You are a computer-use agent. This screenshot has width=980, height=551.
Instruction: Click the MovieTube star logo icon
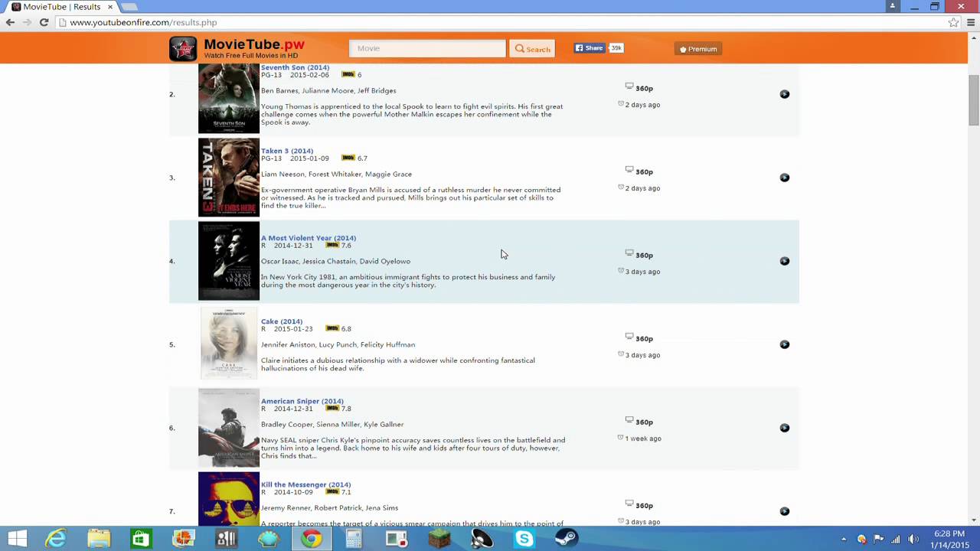tap(183, 48)
